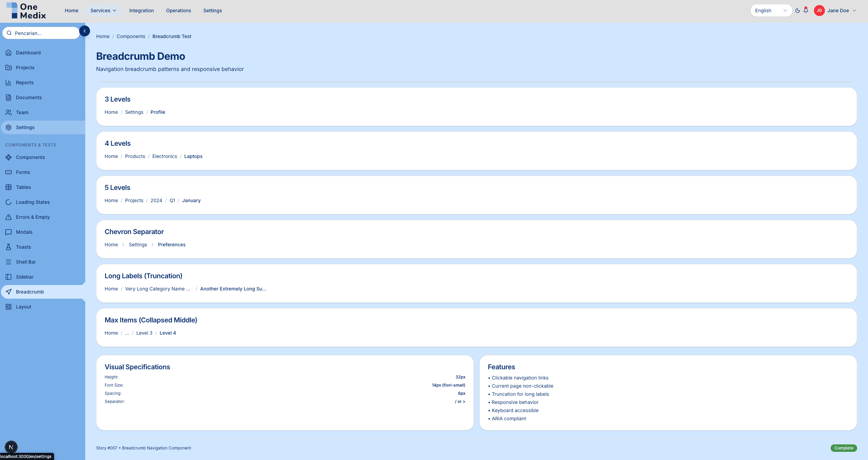Collapse the sidebar with the chevron button

(x=85, y=31)
